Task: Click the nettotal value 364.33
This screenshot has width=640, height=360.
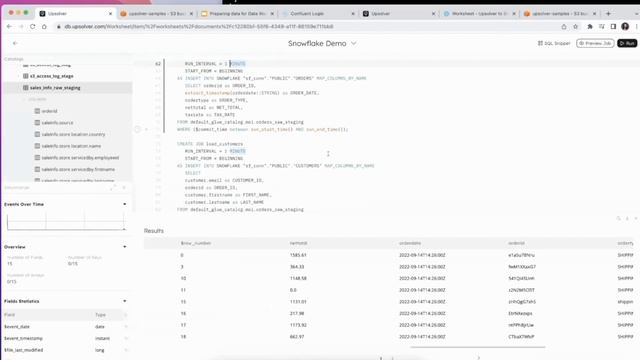Action: [297, 267]
